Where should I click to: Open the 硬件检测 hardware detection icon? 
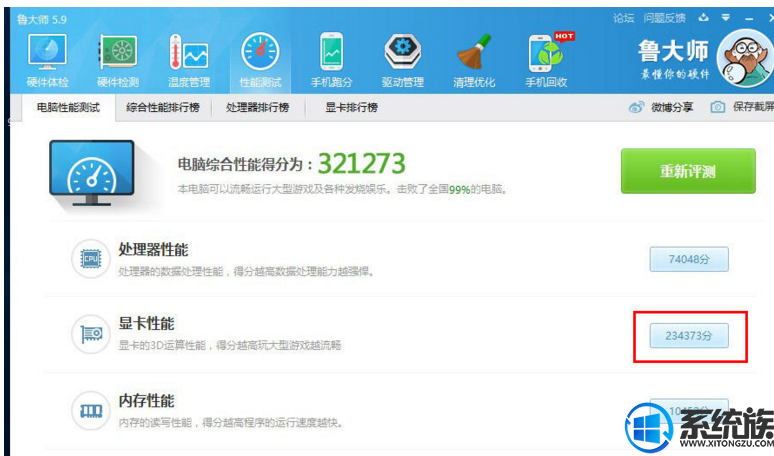click(118, 61)
